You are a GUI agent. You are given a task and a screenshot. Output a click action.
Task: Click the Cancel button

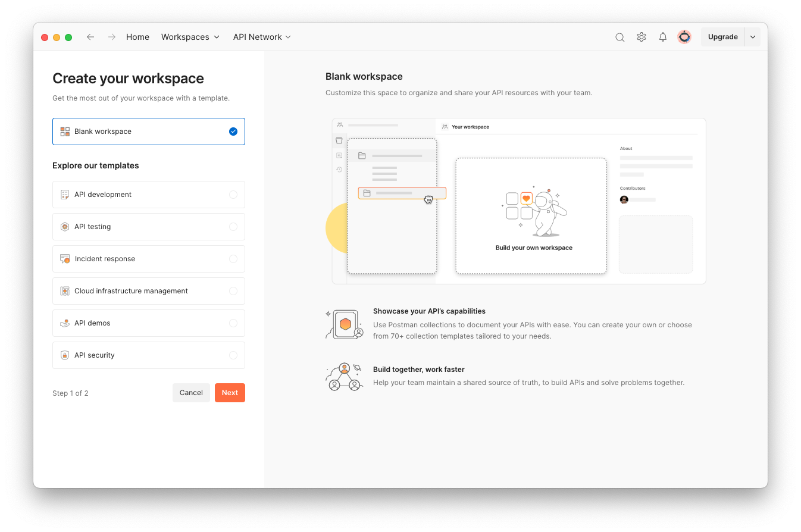pos(191,393)
